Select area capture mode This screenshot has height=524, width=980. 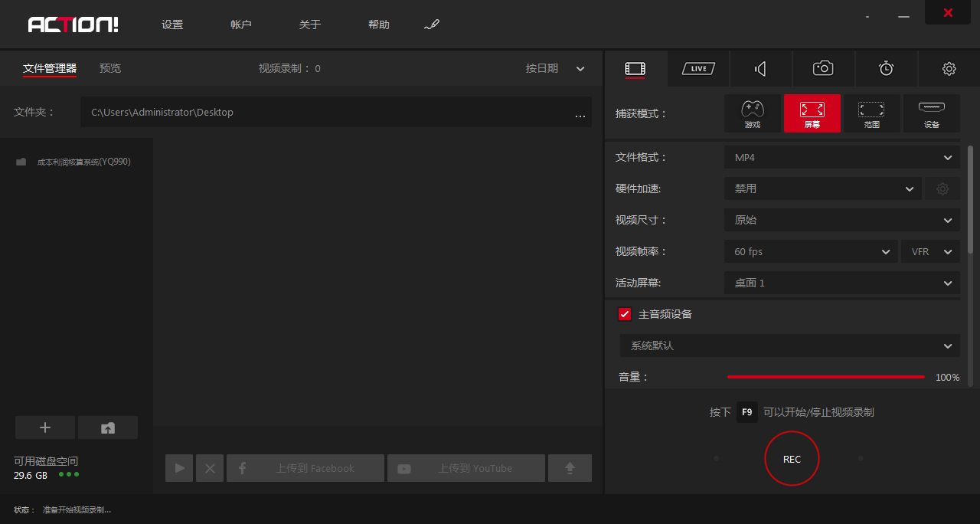pyautogui.click(x=871, y=113)
